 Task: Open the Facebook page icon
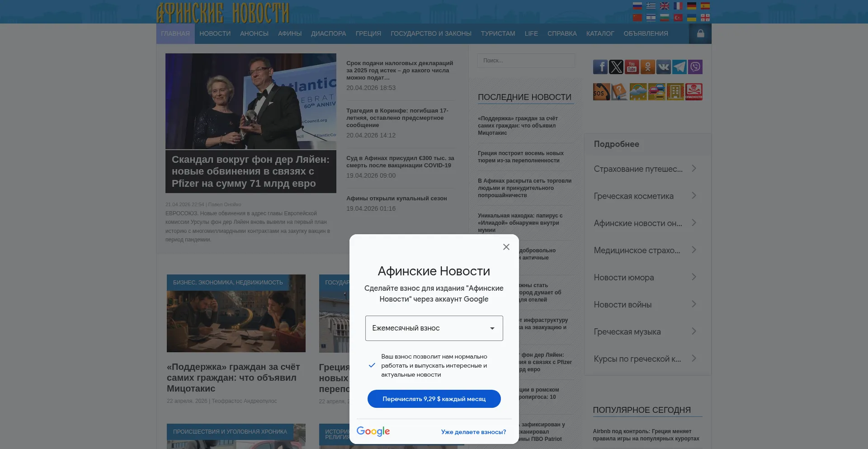(600, 67)
